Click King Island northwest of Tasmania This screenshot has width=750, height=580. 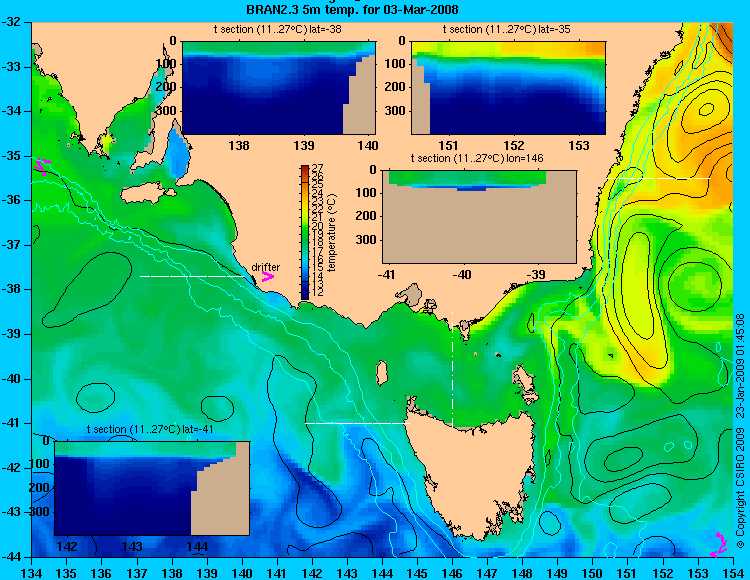pyautogui.click(x=382, y=373)
